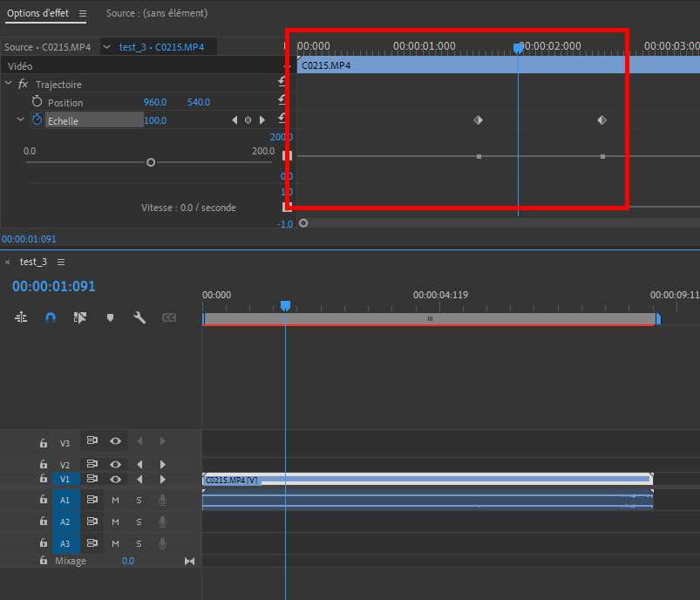Hide track V3 with eye icon

116,441
